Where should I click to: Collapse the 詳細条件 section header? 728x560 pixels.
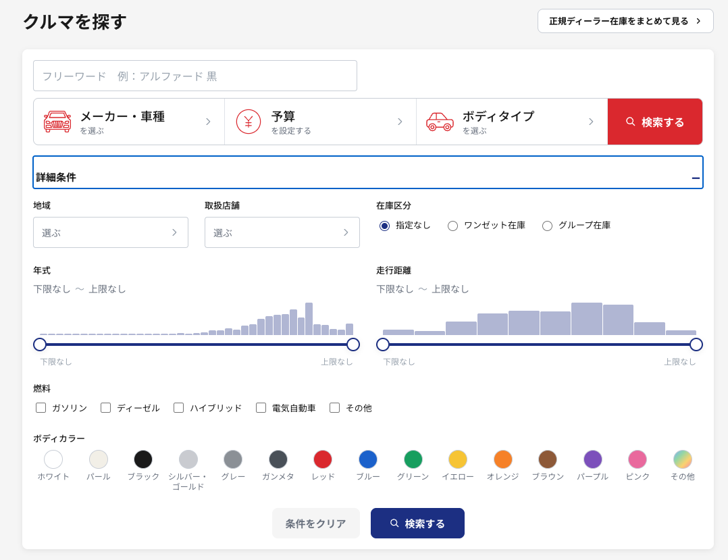point(367,172)
